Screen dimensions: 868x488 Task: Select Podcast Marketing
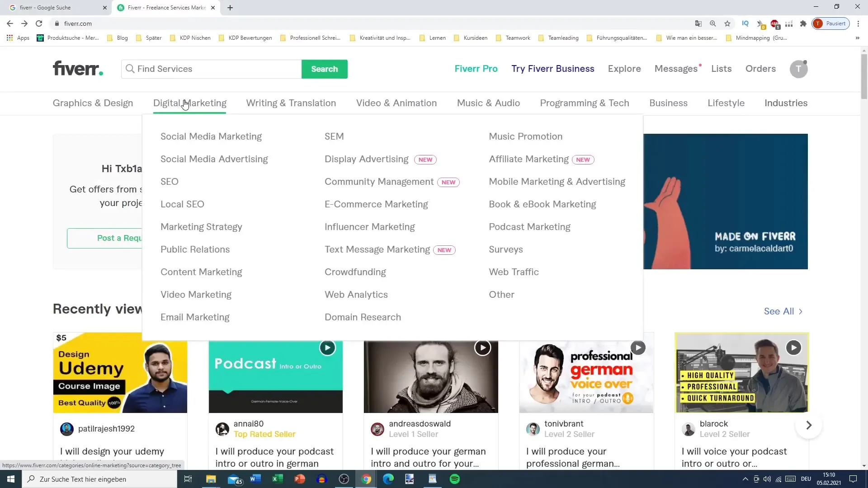(529, 227)
